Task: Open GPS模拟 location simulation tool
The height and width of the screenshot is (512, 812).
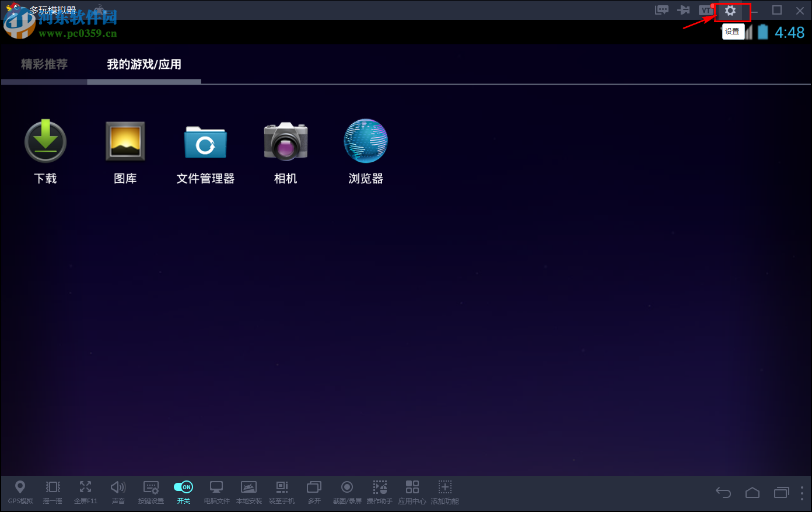Action: click(20, 492)
